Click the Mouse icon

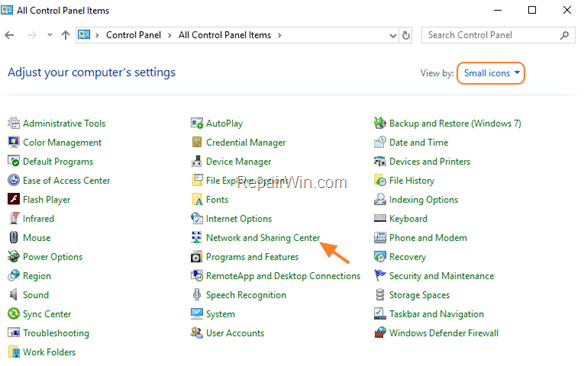14,237
